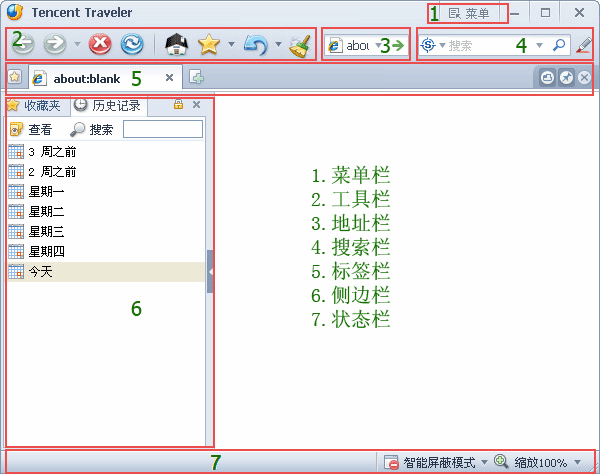Click the zoom magnifier icon in status bar
600x474 pixels.
[501, 461]
